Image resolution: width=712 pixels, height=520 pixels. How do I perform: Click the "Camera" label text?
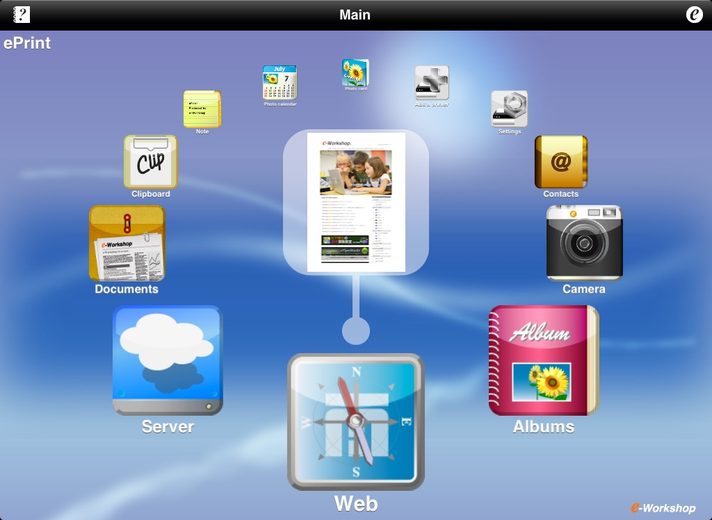pos(584,289)
